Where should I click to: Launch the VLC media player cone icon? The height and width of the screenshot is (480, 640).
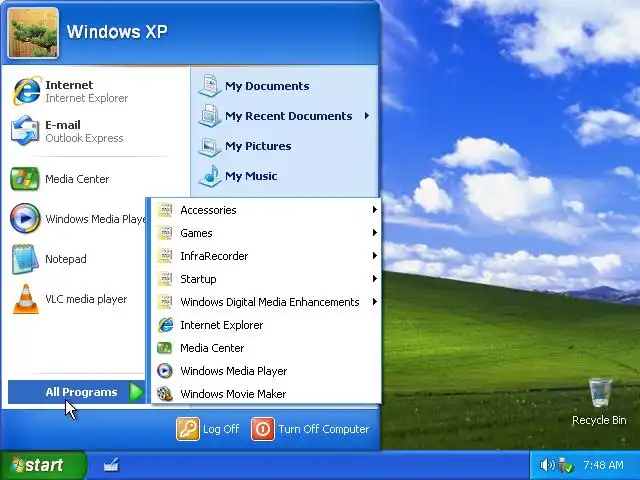[x=26, y=299]
